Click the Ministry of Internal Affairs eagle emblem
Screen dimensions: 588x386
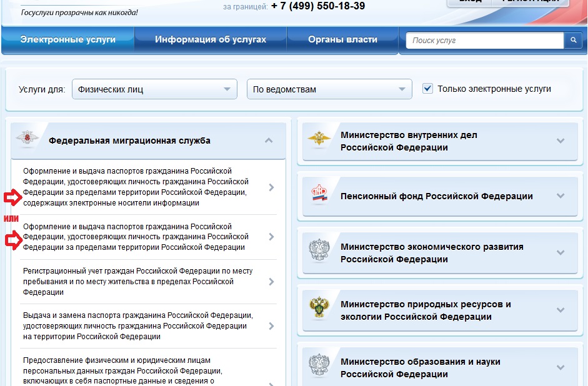click(319, 139)
